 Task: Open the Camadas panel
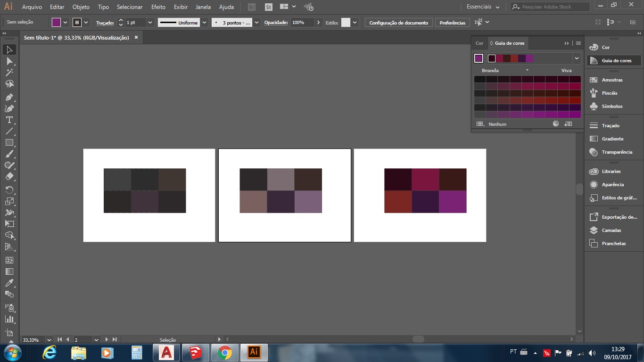point(611,230)
